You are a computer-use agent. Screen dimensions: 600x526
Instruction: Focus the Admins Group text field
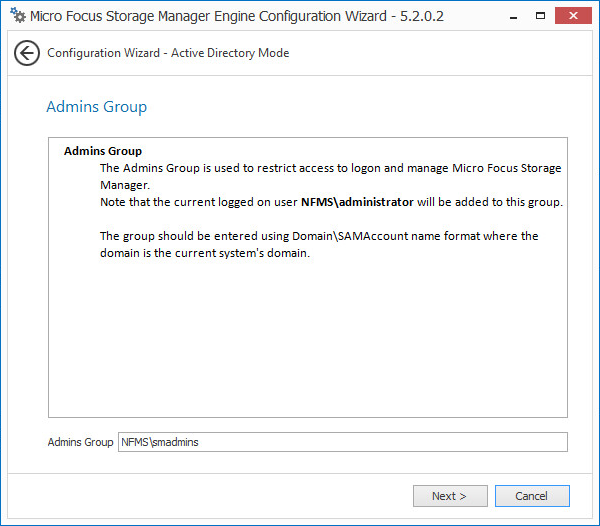(x=342, y=442)
